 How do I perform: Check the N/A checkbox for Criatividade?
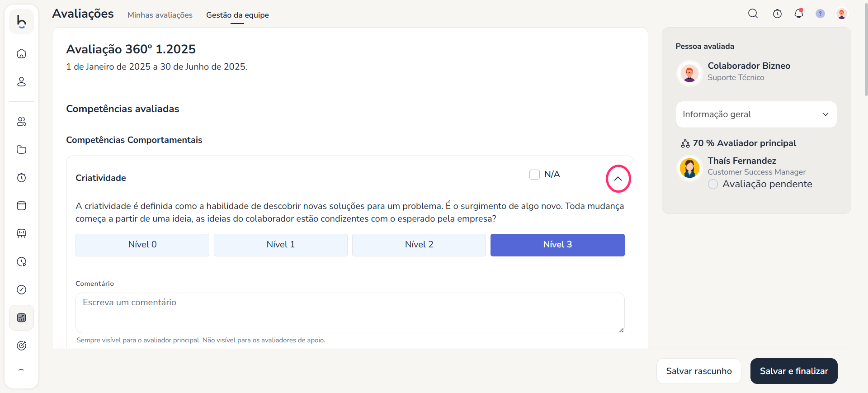[534, 175]
